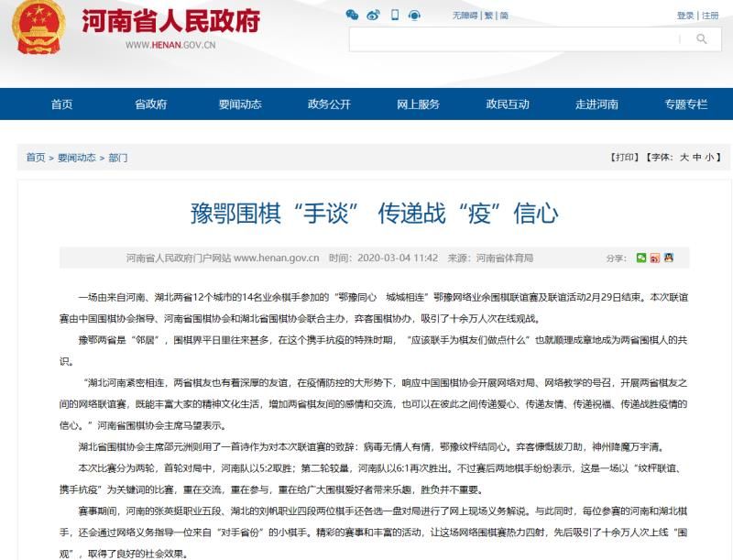Click the 要闻动态 breadcrumb link
The width and height of the screenshot is (733, 560).
76,158
